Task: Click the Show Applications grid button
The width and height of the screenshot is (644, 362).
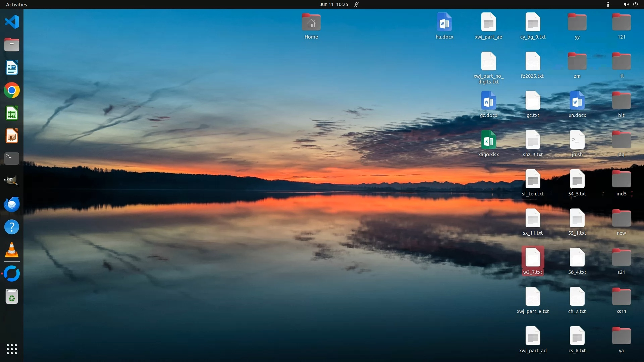Action: point(12,349)
